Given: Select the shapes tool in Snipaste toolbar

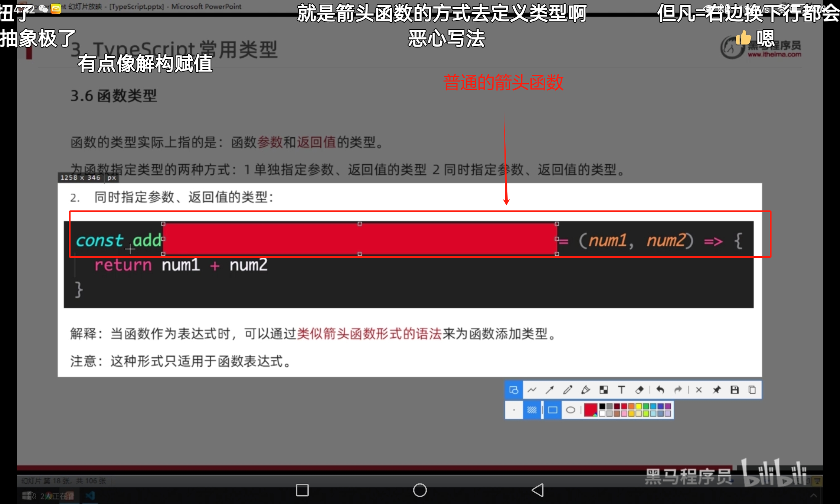Looking at the screenshot, I should pyautogui.click(x=514, y=390).
